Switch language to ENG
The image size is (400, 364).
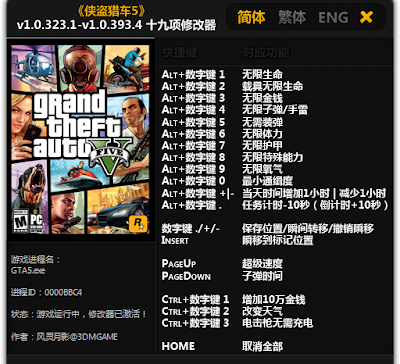333,18
